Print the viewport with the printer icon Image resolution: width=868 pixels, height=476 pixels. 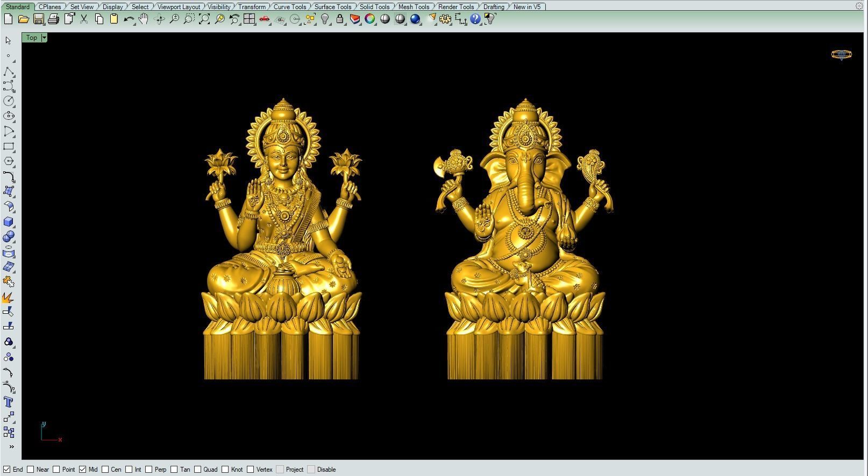53,19
